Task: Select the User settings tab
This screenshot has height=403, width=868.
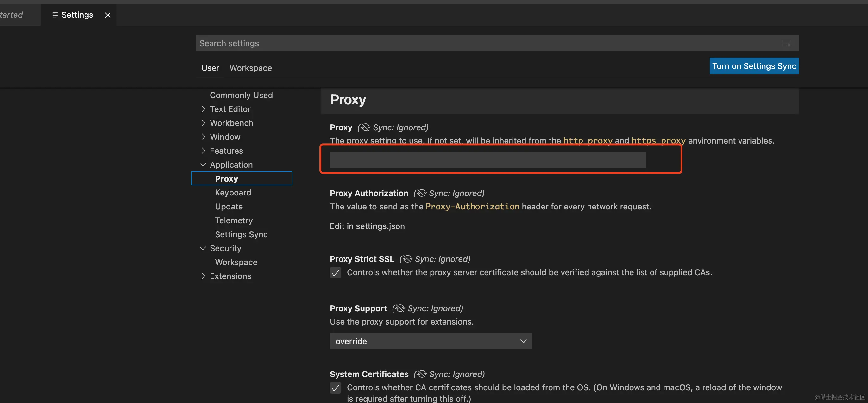Action: [210, 68]
